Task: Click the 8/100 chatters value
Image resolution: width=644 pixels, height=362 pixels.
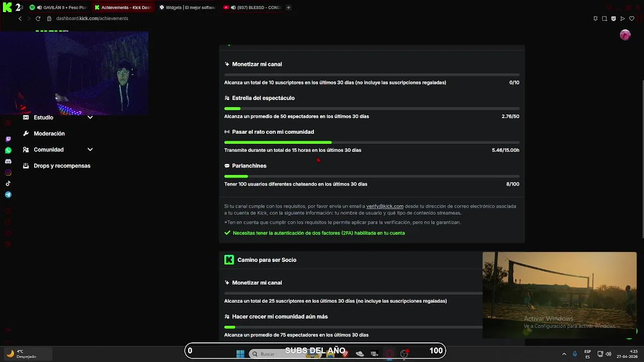Action: tap(513, 184)
